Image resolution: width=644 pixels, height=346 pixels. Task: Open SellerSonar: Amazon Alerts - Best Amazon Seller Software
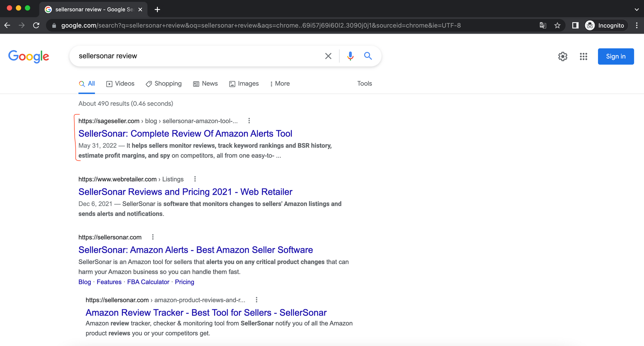196,250
